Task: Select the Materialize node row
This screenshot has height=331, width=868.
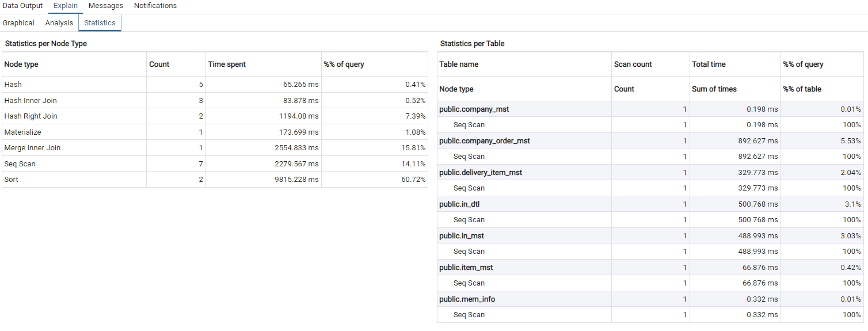Action: 215,132
